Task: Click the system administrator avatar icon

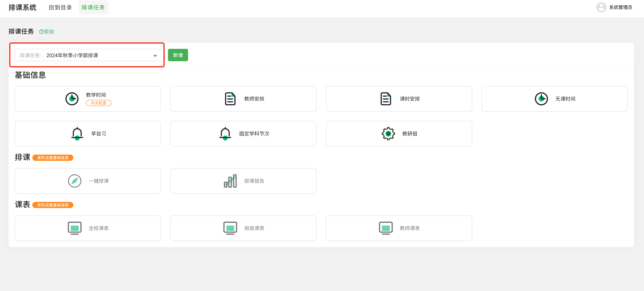Action: [x=601, y=7]
